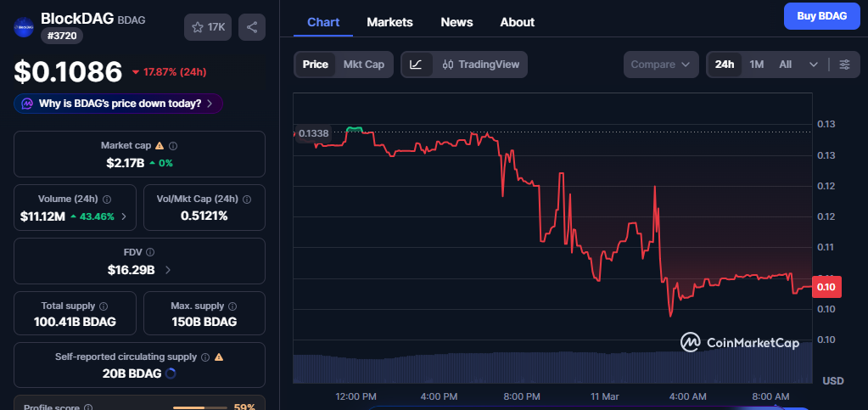Click the circulating supply warning triangle
868x410 pixels.
[x=219, y=357]
